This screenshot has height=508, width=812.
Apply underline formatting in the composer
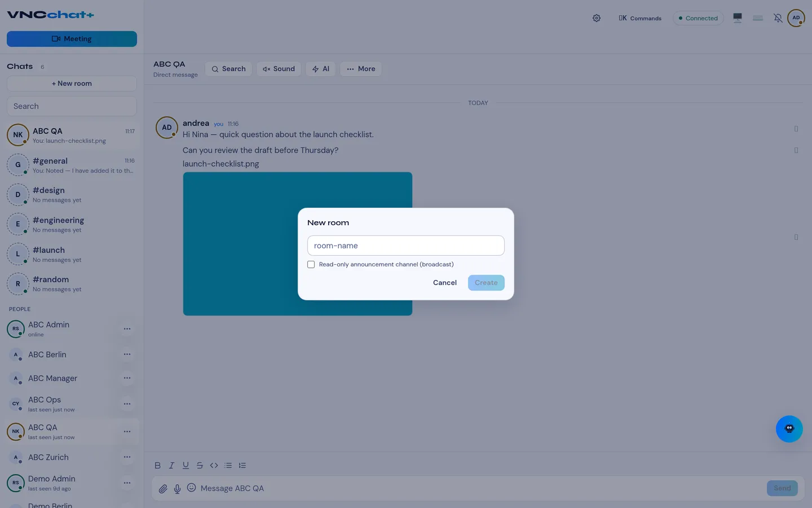coord(186,466)
